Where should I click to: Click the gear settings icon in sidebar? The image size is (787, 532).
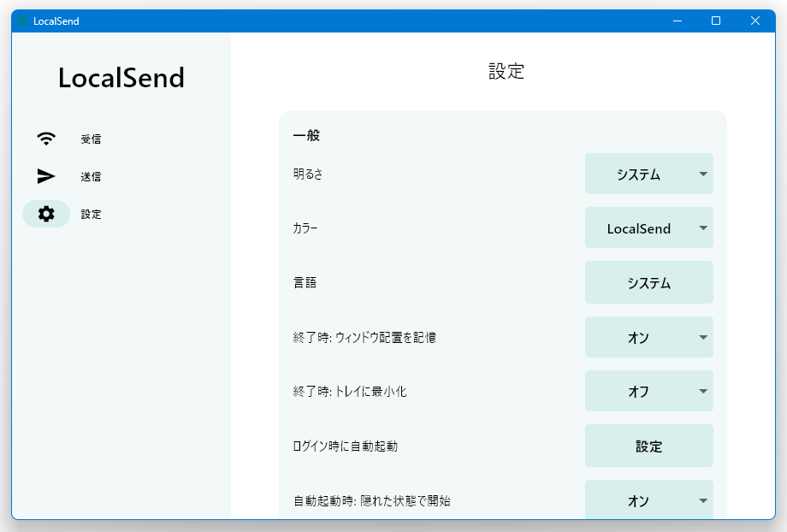tap(46, 214)
